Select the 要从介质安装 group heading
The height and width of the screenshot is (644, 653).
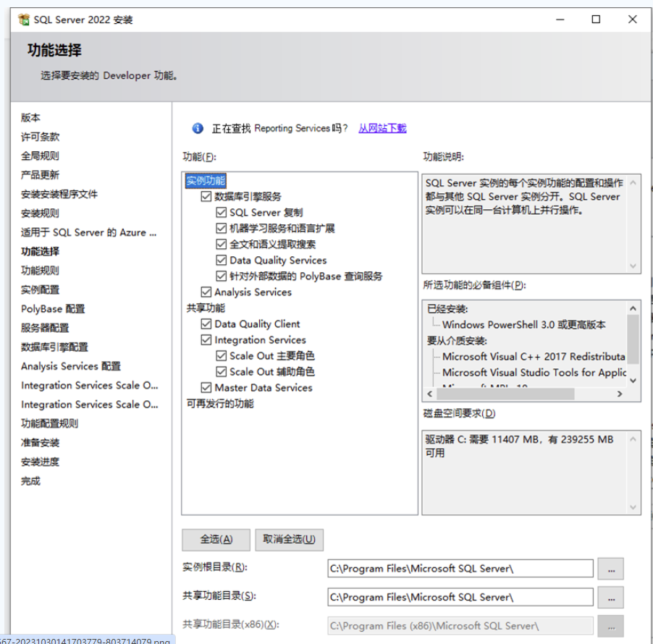pos(457,341)
